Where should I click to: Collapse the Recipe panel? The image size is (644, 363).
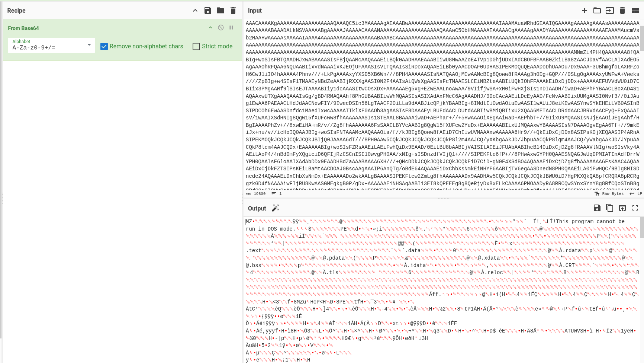pyautogui.click(x=195, y=10)
